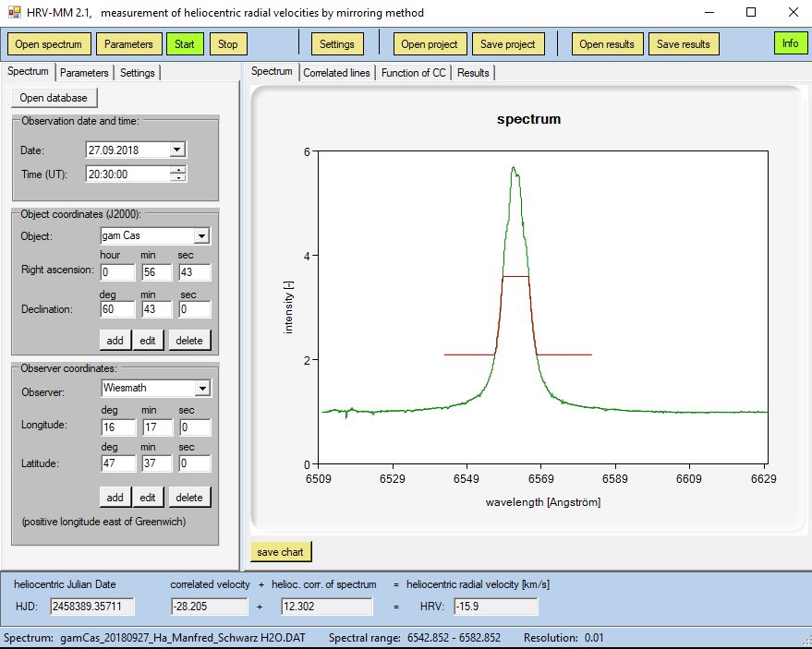Click the 'wavelength [Angström]' axis label
This screenshot has height=649, width=812.
click(x=543, y=502)
